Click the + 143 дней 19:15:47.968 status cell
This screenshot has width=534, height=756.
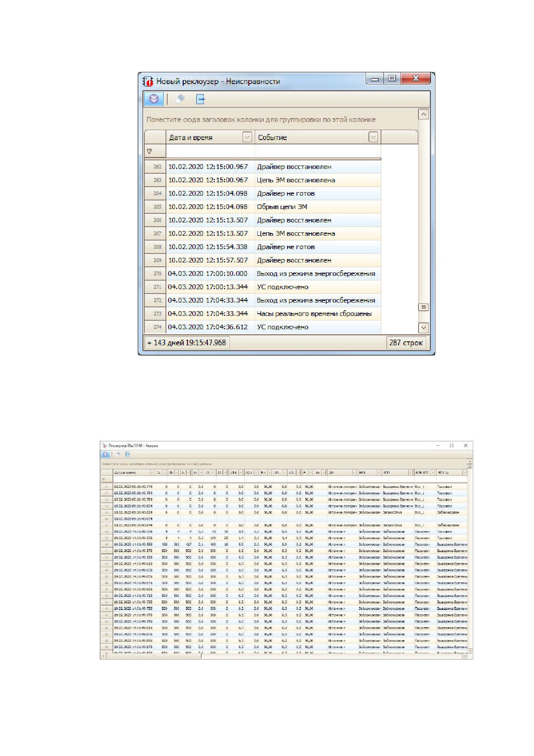(187, 343)
